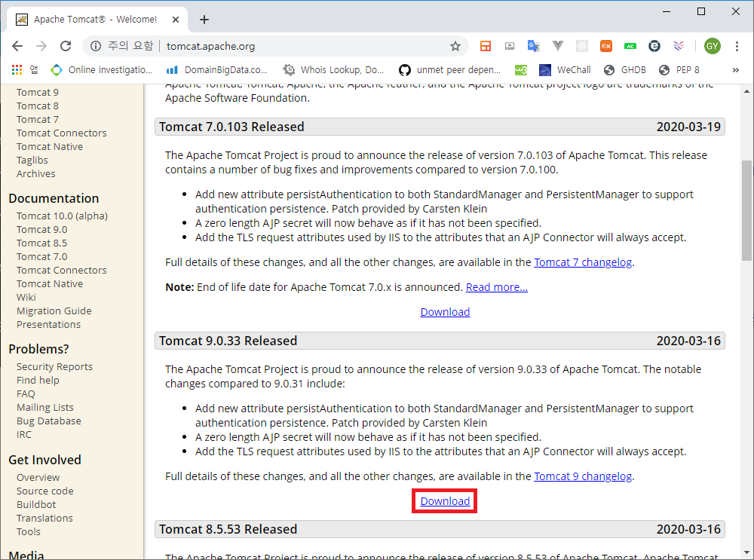
Task: Click Read more about Tomcat 7 end of life
Action: (x=497, y=287)
